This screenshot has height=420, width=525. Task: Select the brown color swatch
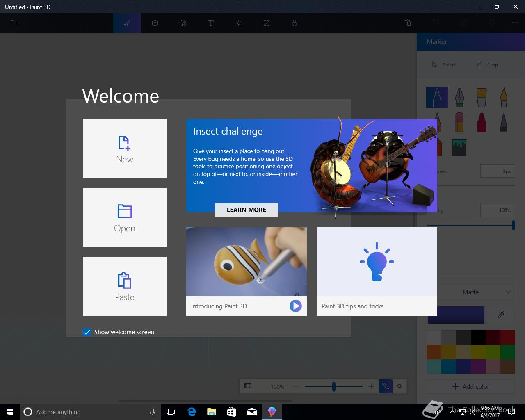point(508,367)
